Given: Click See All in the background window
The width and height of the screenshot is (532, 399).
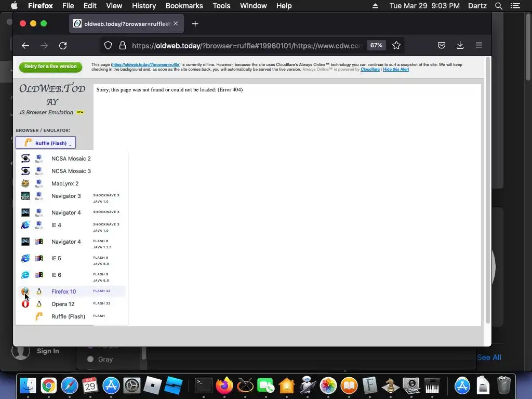Looking at the screenshot, I should pos(489,357).
